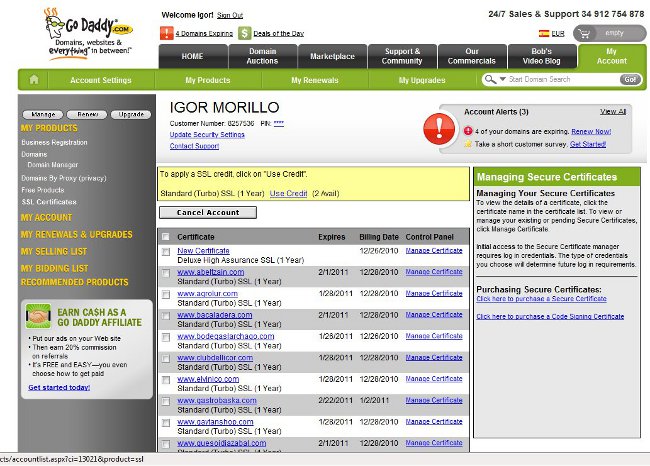Click the affiliate handshake cash icon
The image size is (650, 466).
(x=39, y=316)
